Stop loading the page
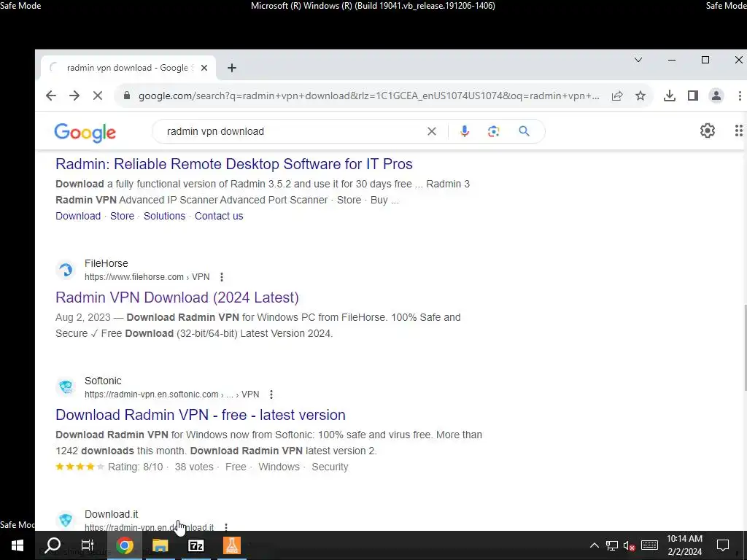 pyautogui.click(x=98, y=96)
